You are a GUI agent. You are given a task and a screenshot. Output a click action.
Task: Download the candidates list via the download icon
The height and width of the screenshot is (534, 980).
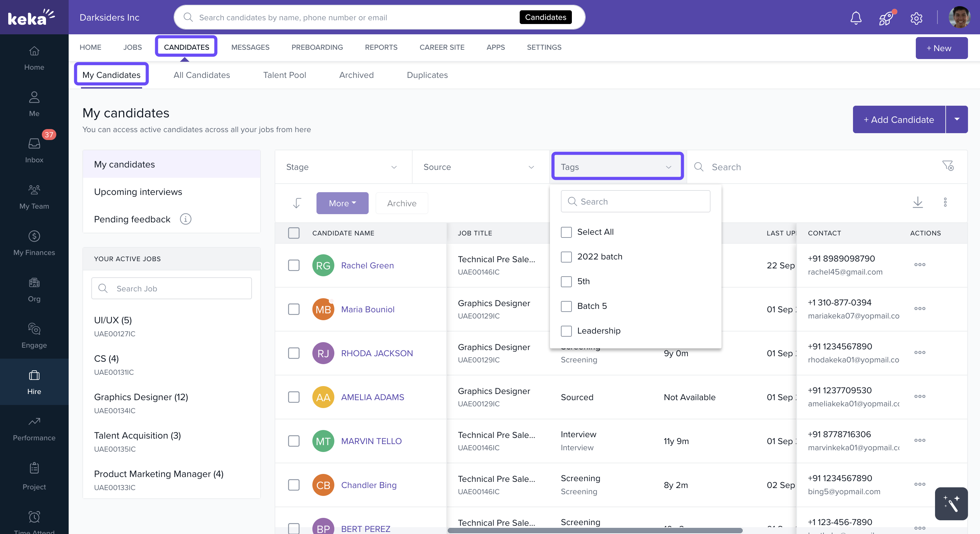918,202
